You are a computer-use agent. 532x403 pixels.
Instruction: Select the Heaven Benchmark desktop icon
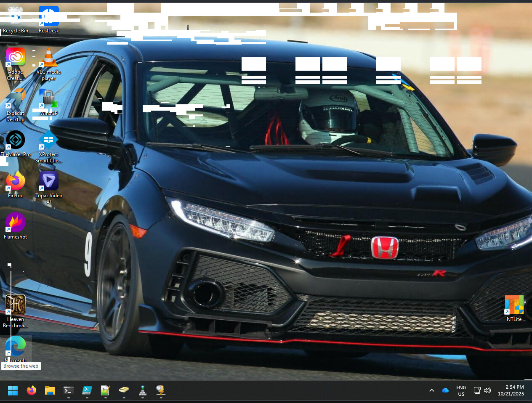click(16, 305)
